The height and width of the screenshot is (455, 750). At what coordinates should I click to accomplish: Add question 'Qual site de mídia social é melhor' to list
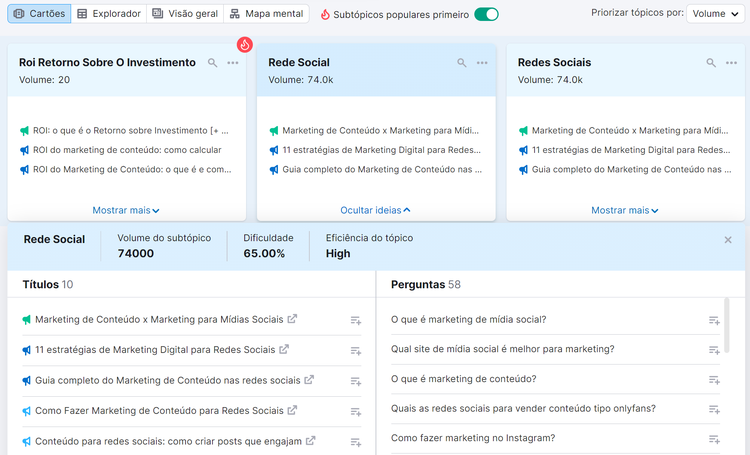714,350
